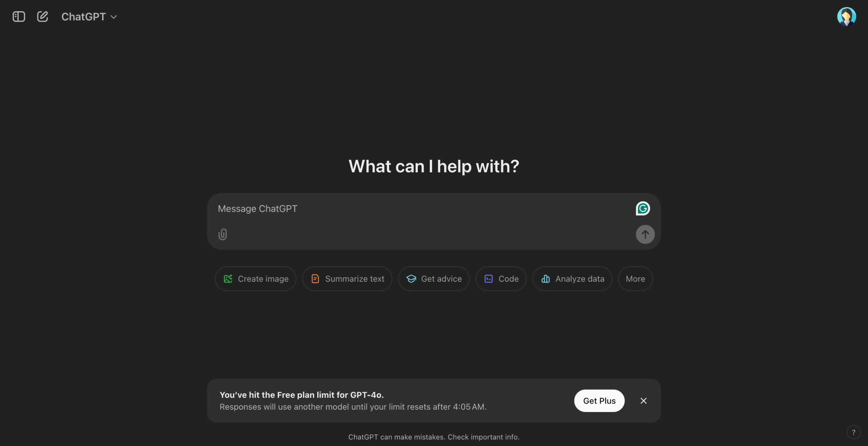Click the chevron beside ChatGPT title

tap(114, 17)
